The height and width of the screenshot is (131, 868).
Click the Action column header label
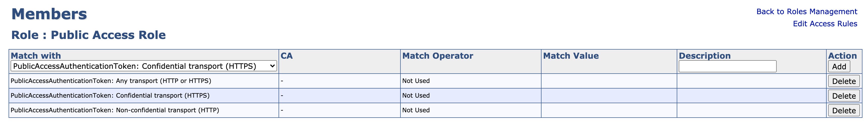click(842, 56)
